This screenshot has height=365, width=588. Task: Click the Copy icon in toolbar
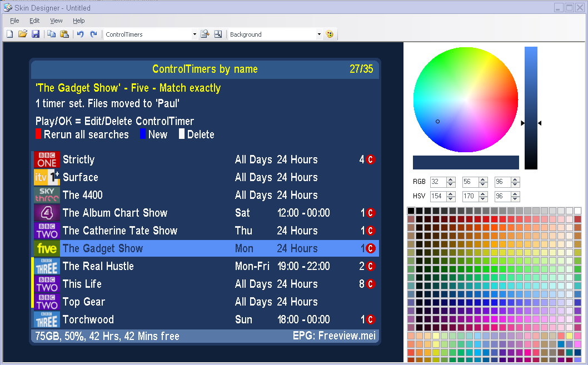[x=51, y=34]
